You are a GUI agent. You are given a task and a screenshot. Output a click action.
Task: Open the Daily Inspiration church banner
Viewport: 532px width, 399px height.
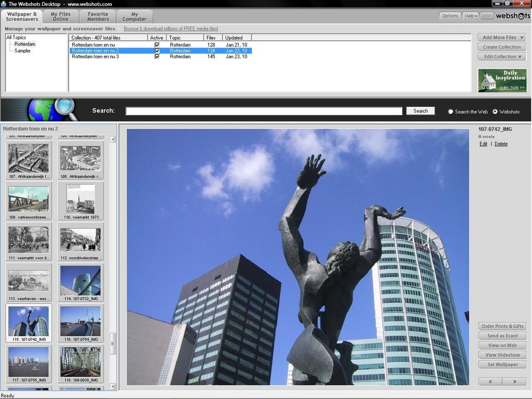coord(502,80)
